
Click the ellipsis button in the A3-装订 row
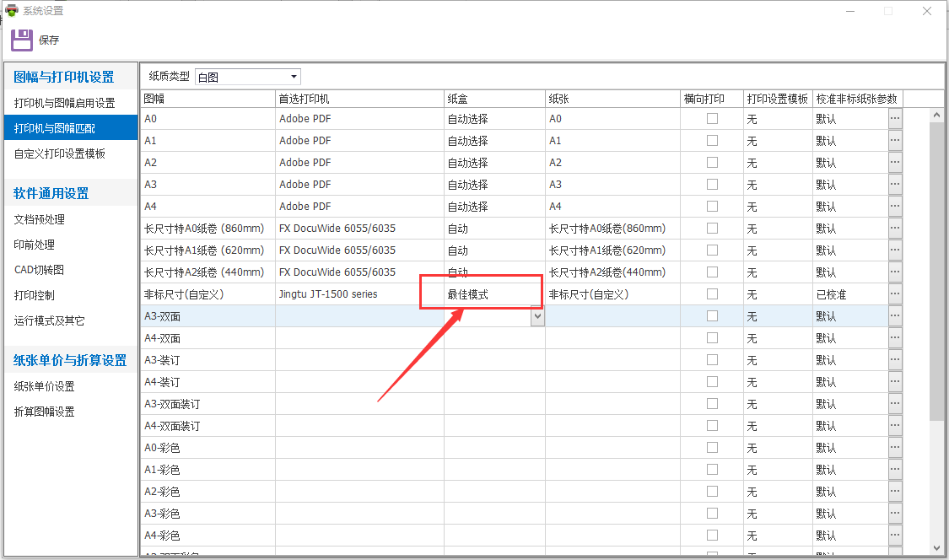pyautogui.click(x=895, y=360)
